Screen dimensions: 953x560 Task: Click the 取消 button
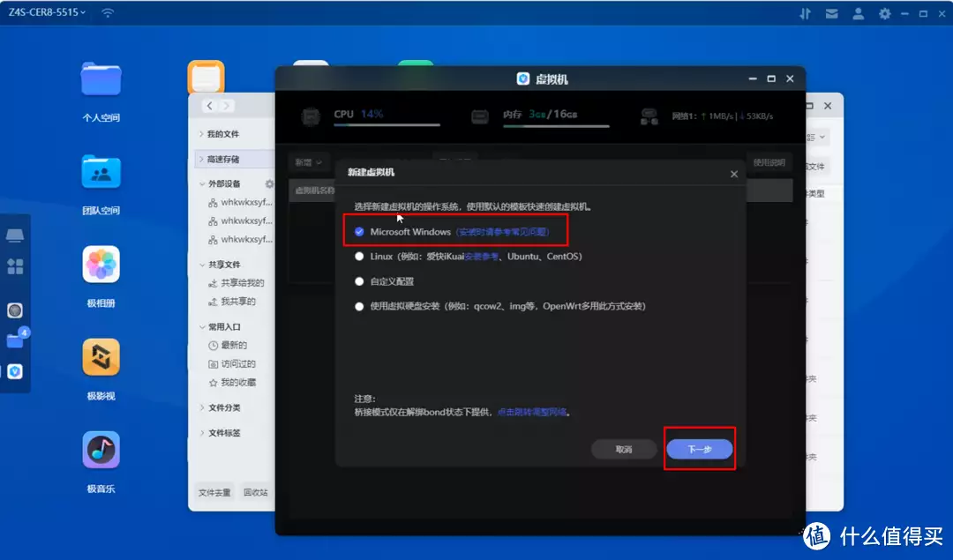[x=624, y=450]
